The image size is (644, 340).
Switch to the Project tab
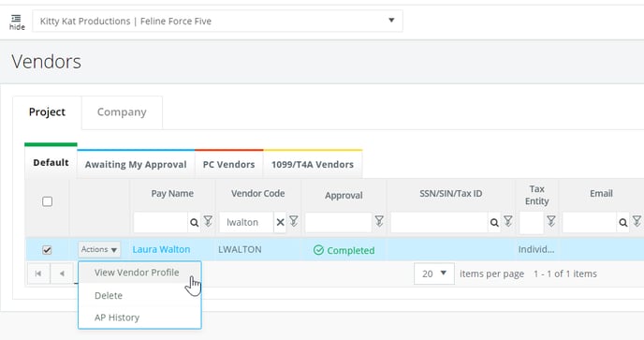click(x=47, y=112)
